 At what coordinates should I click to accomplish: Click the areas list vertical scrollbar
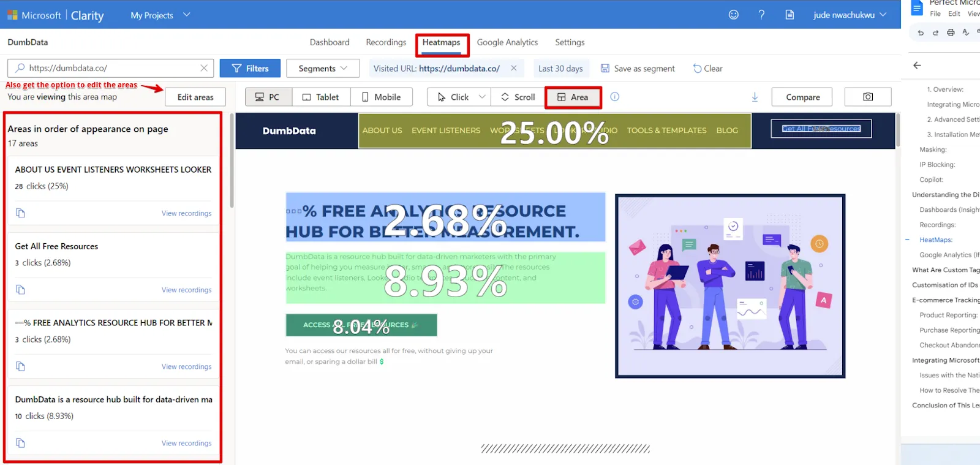(232, 161)
